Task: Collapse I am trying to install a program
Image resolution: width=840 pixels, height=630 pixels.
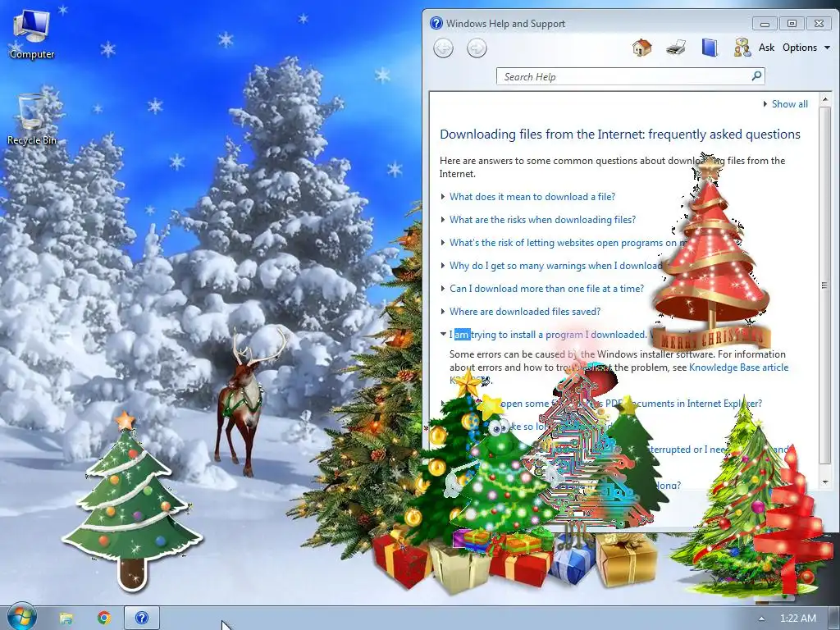Action: click(544, 335)
